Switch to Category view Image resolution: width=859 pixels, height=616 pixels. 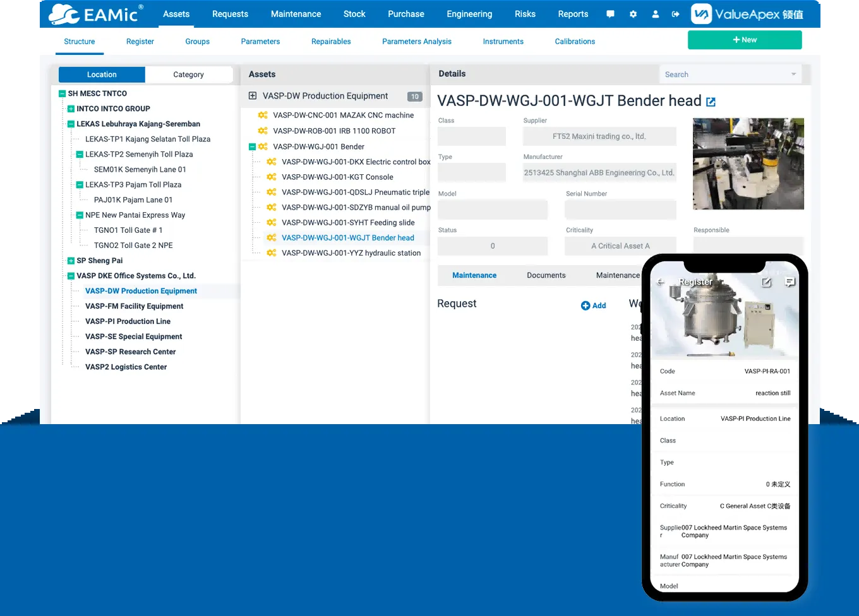tap(188, 74)
